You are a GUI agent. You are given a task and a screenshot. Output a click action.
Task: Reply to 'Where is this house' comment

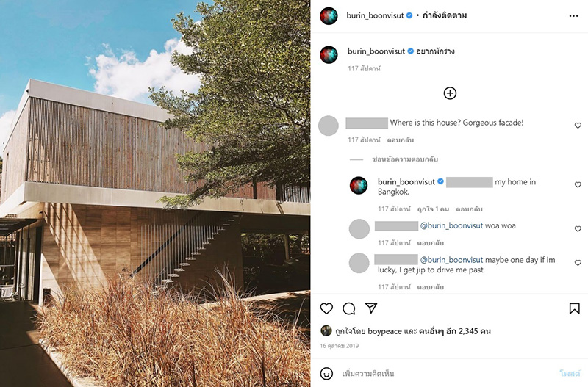pos(400,140)
